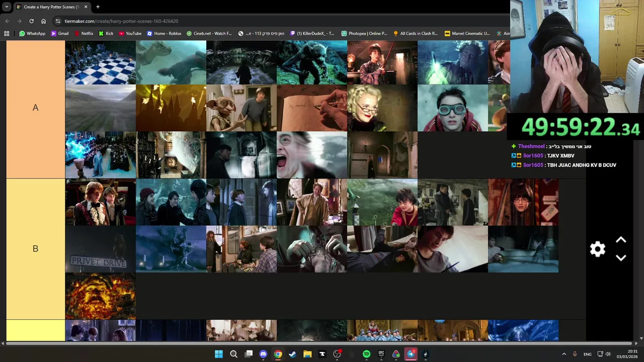Open Steam from the taskbar
Screen dimensions: 644x362
(292, 354)
